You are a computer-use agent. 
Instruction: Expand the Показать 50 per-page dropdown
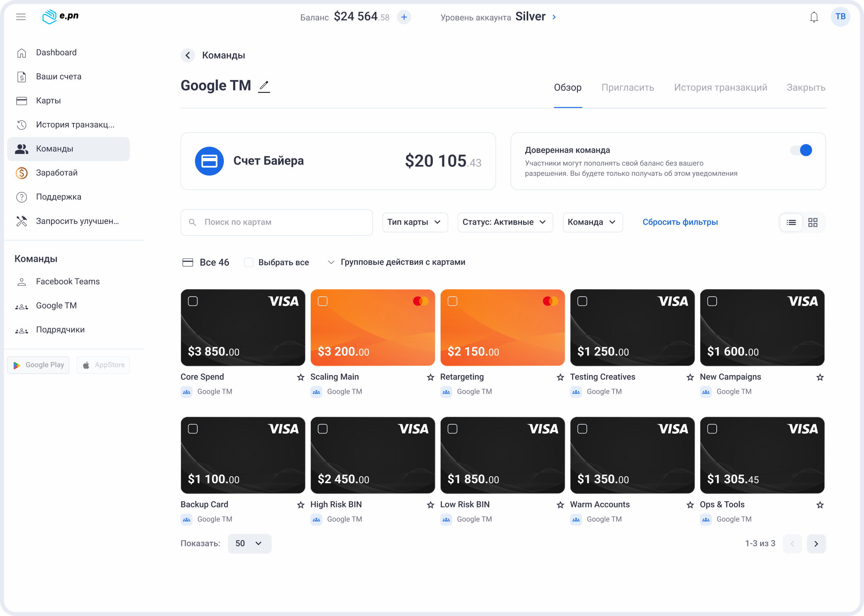coord(249,543)
